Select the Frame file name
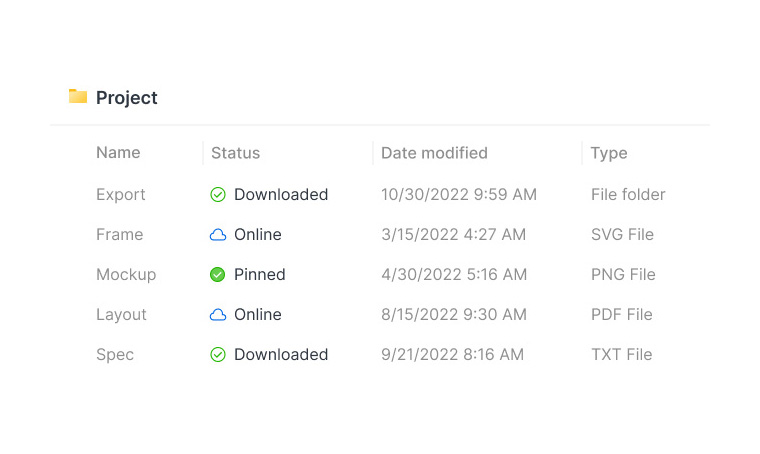The image size is (760, 454). pos(120,235)
